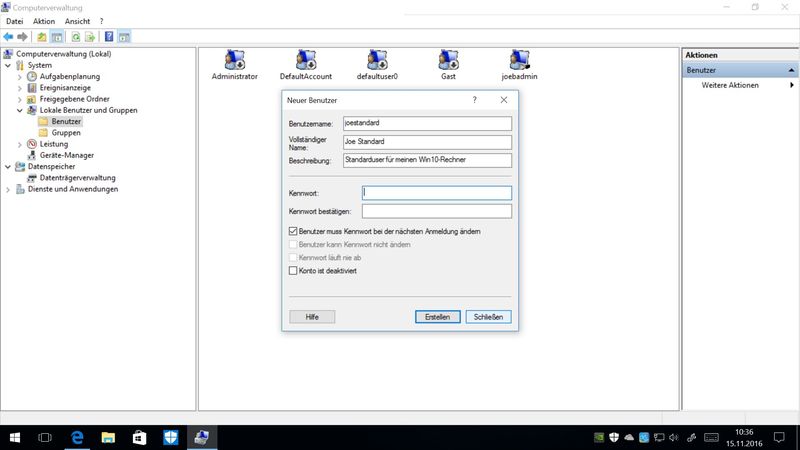Click the OneDrive cloud tray icon
This screenshot has height=450, width=800.
coord(629,437)
